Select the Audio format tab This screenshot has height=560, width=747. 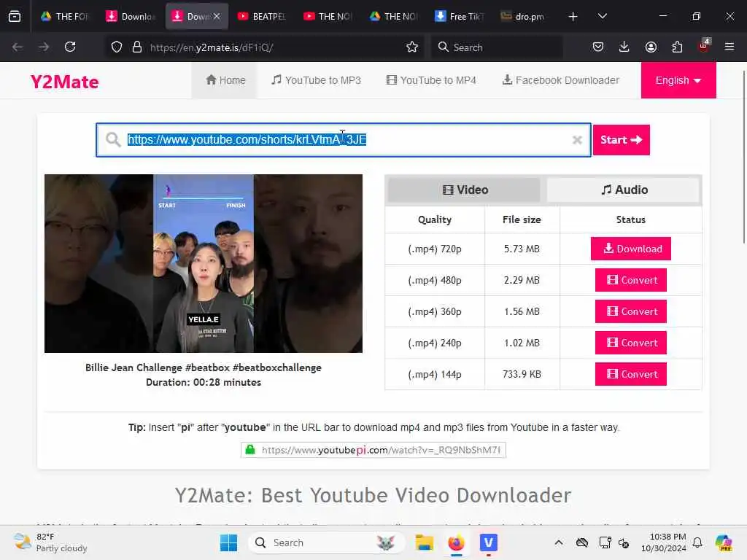[624, 190]
